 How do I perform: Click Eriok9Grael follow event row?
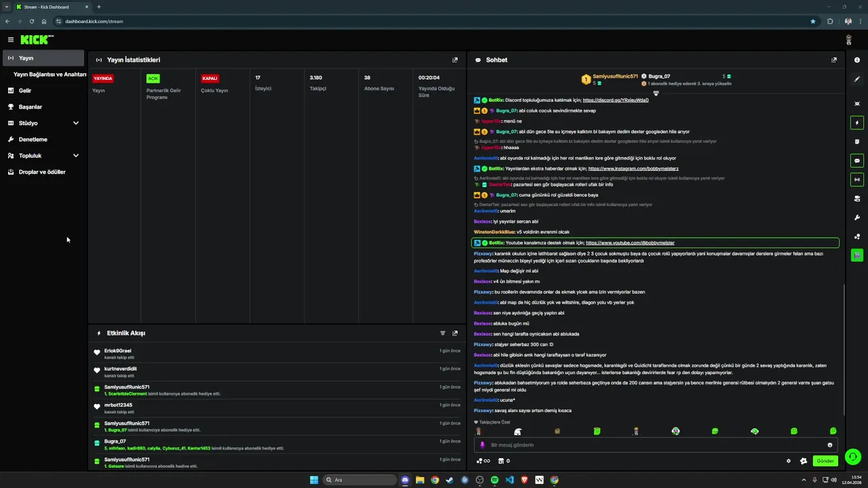point(277,353)
